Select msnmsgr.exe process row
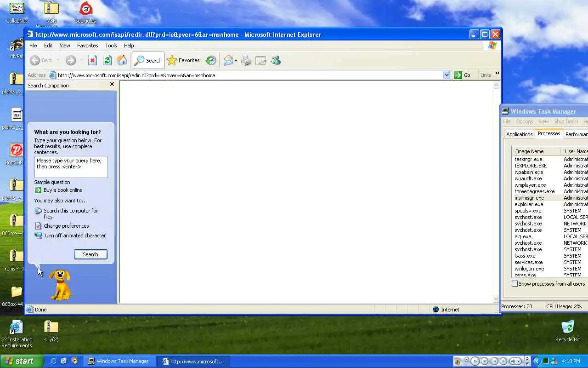 (550, 198)
